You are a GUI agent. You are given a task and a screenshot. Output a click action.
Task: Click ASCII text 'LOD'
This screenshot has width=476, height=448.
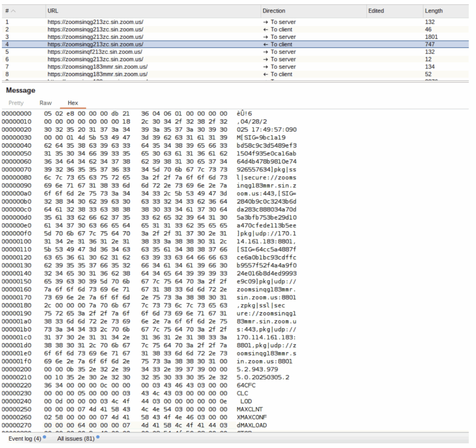pos(246,401)
